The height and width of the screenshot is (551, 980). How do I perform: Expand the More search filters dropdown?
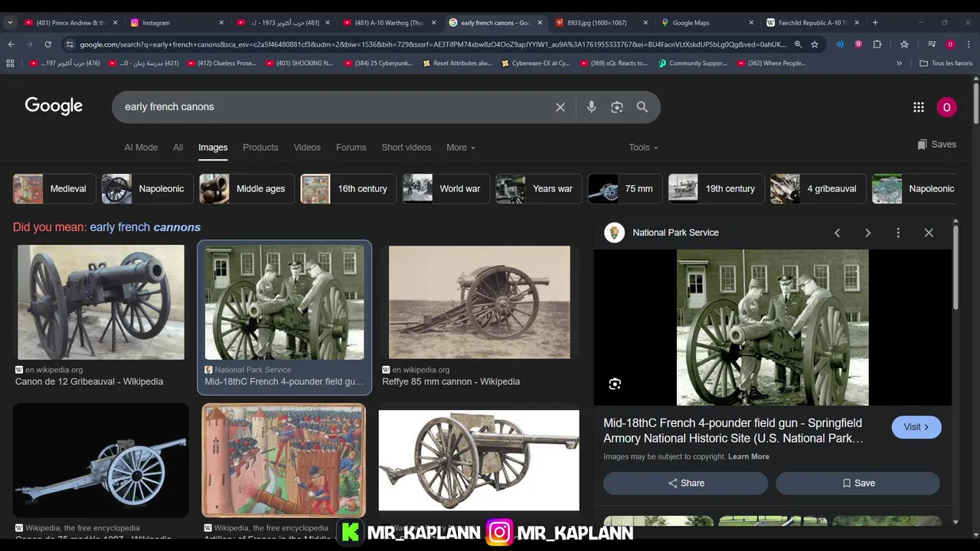[461, 147]
